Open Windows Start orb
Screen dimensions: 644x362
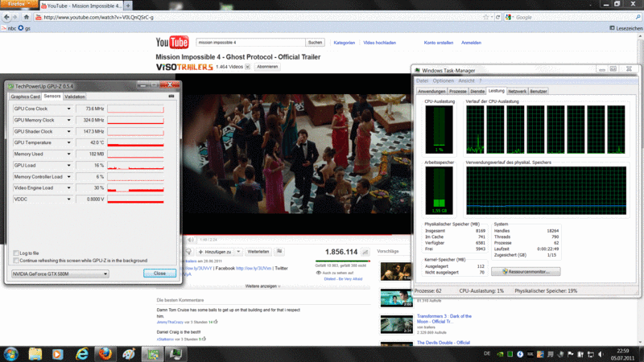[x=11, y=354]
